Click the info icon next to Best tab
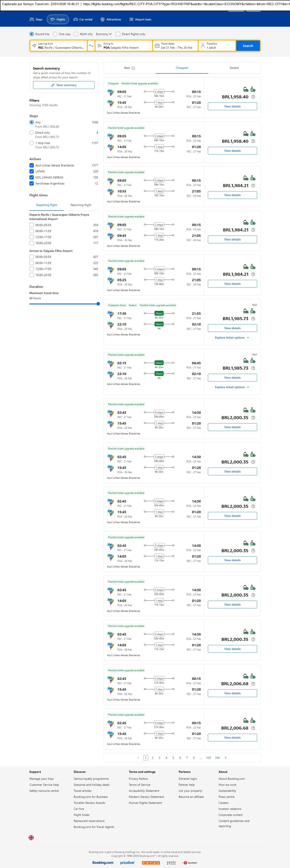This screenshot has height=868, width=290. (x=133, y=68)
